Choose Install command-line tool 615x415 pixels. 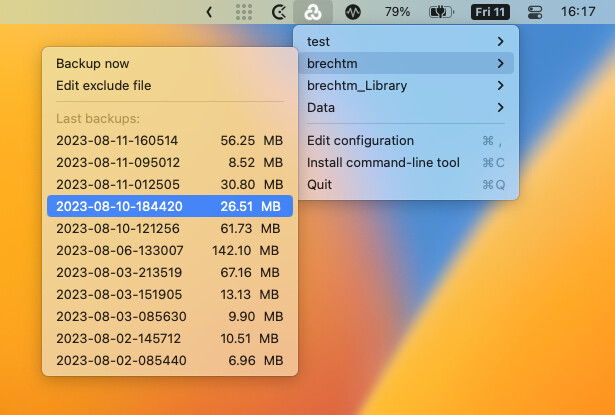point(406,162)
